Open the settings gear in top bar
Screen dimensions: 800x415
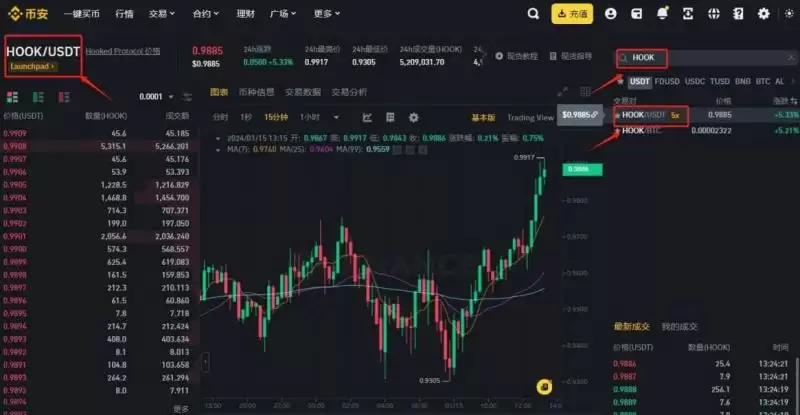click(x=763, y=14)
